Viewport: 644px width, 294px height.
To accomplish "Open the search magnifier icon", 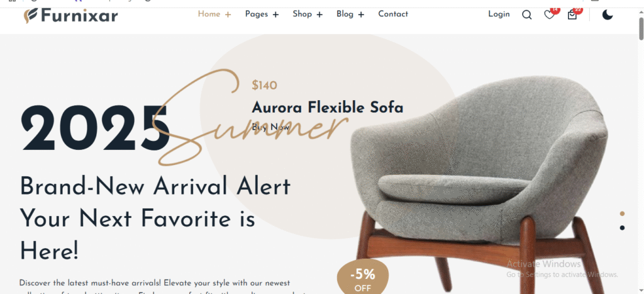I will 526,15.
